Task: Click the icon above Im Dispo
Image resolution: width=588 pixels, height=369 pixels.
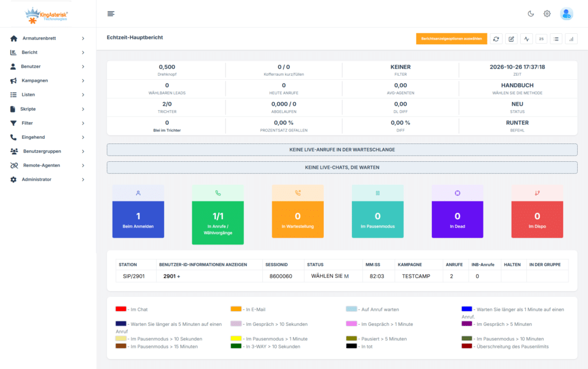Action: [x=537, y=193]
